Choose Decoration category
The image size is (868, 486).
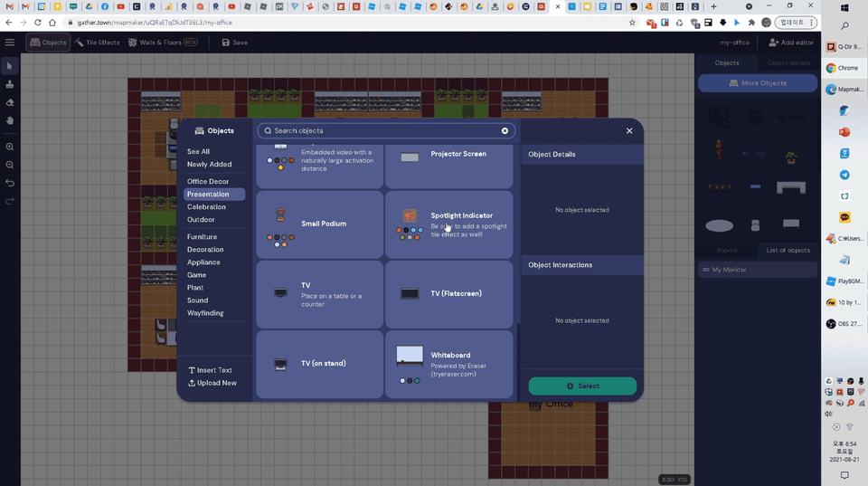point(205,250)
